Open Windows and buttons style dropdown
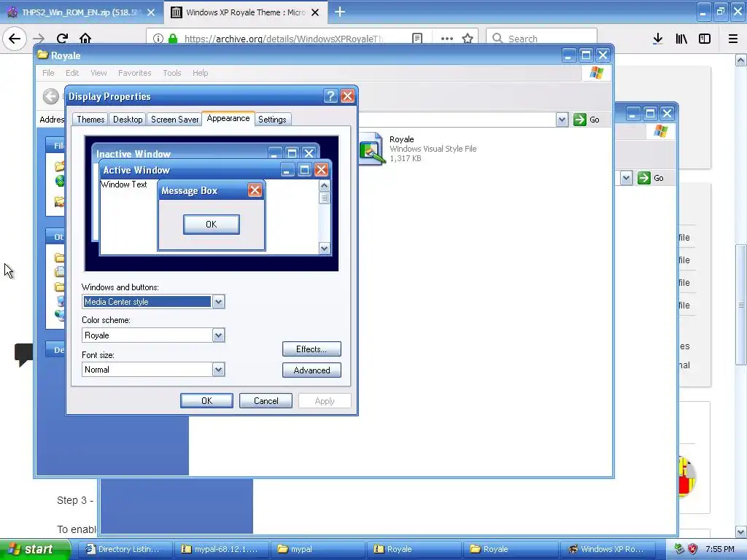Image resolution: width=747 pixels, height=560 pixels. (x=218, y=302)
